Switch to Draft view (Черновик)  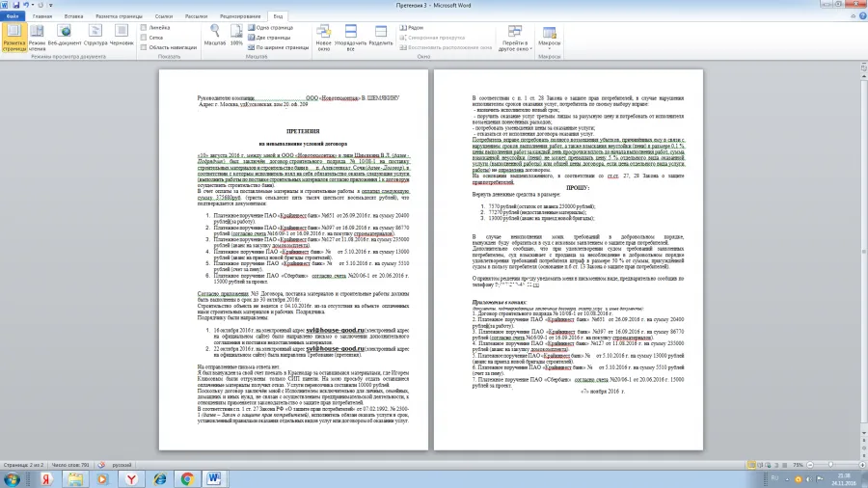click(x=122, y=36)
